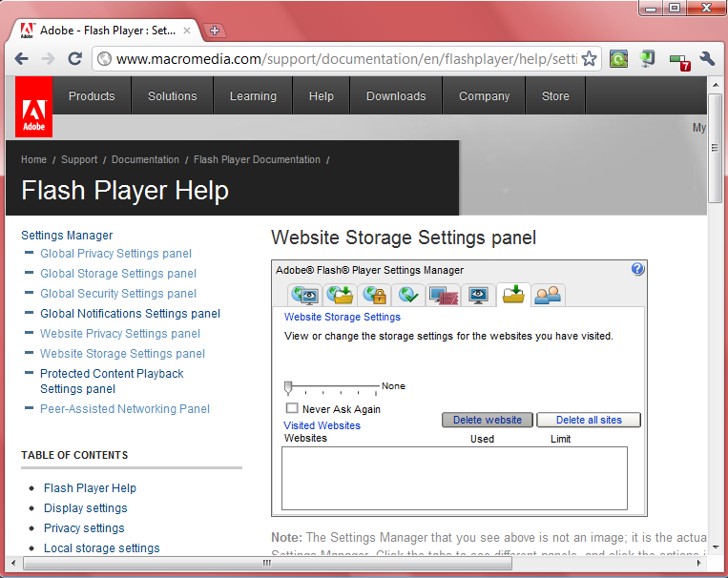Open the Global Storage Settings tab icon
728x578 pixels.
tap(340, 296)
